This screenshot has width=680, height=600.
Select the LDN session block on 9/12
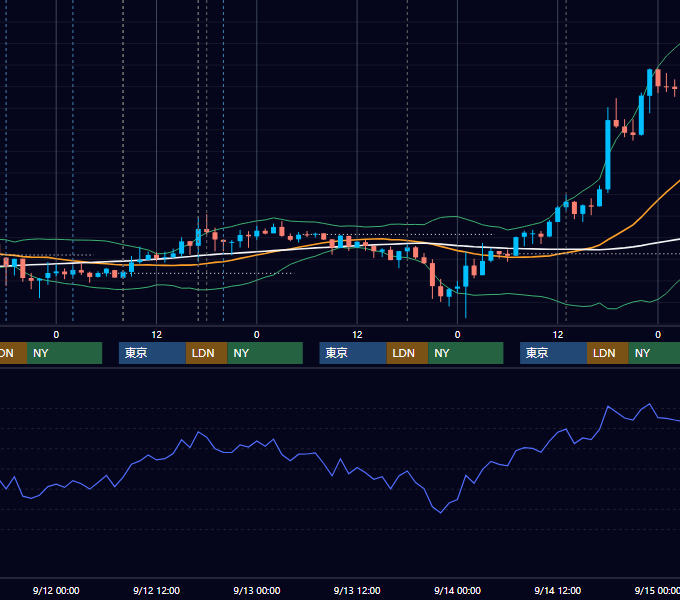tap(206, 353)
